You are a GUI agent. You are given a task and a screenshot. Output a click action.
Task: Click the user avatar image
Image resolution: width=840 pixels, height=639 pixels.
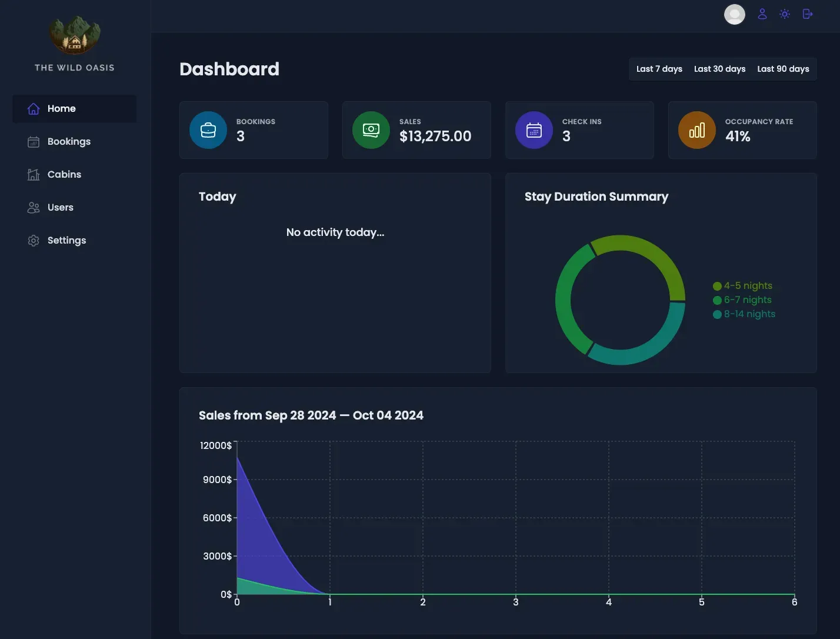point(734,14)
